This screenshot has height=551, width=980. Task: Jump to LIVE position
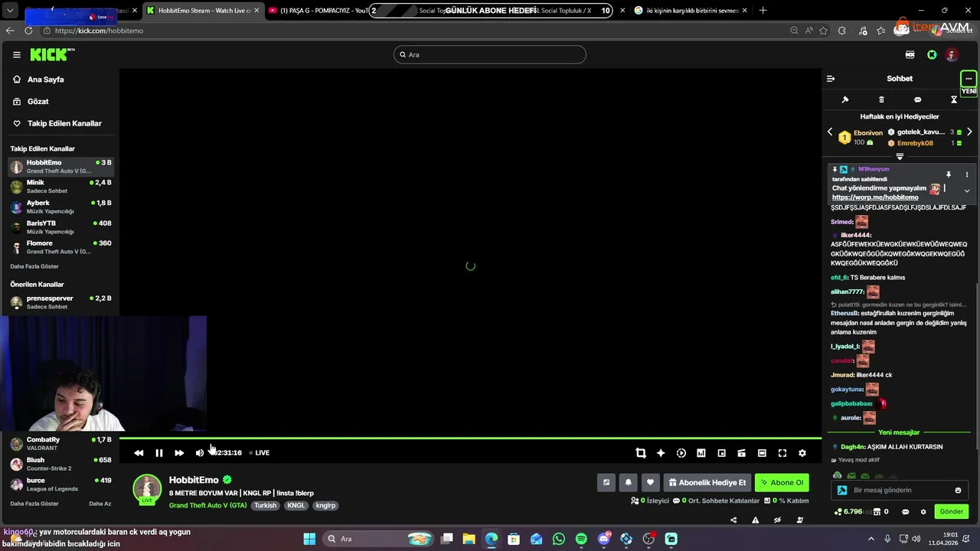(x=259, y=453)
